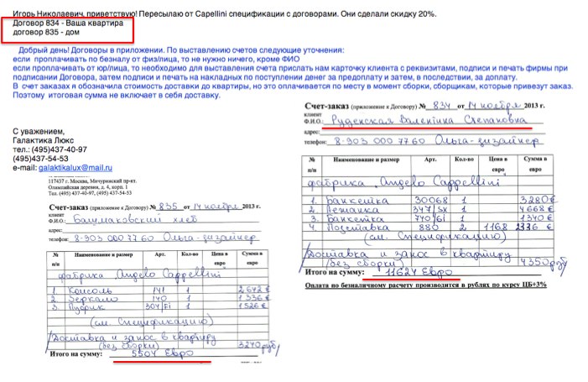Open the invoice 834 scanned image
This screenshot has height=382, width=588.
click(434, 195)
